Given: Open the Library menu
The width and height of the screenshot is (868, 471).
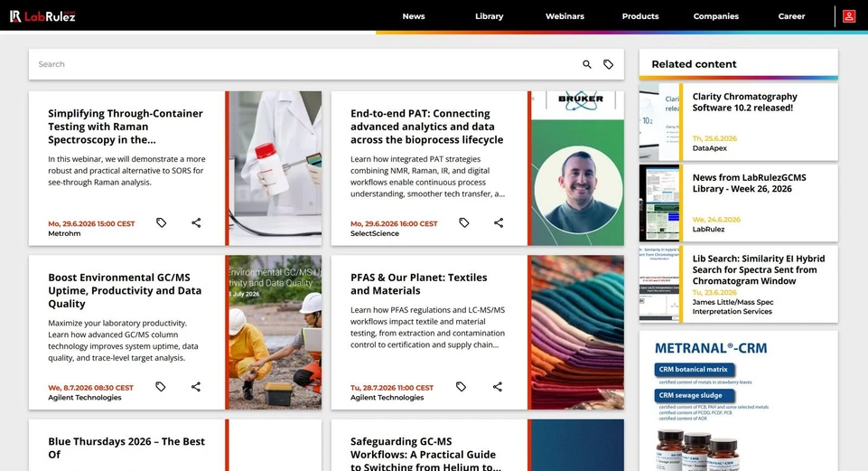Looking at the screenshot, I should pos(490,16).
